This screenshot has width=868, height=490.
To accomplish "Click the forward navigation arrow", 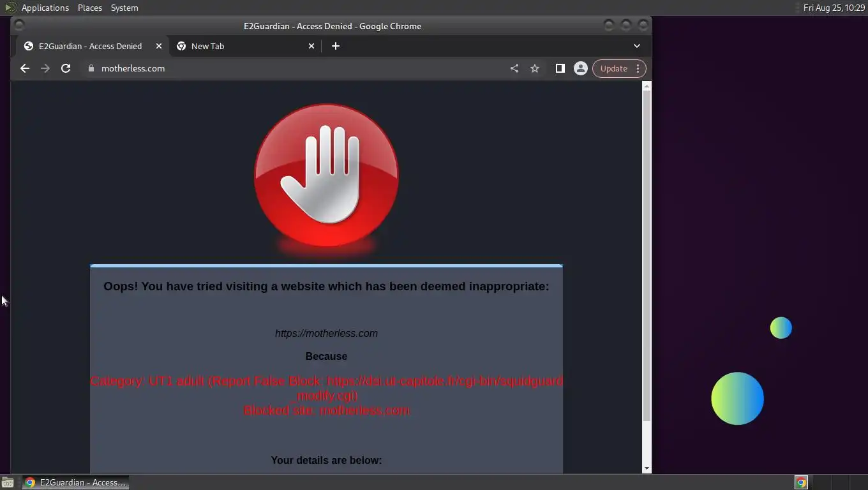I will 45,68.
